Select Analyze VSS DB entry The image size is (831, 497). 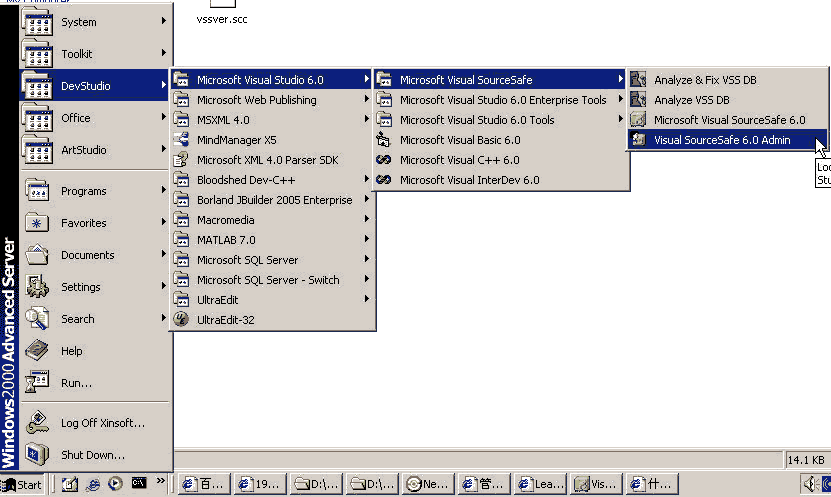(727, 100)
